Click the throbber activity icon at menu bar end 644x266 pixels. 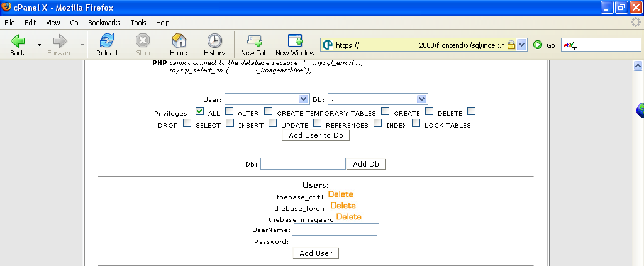click(x=636, y=22)
